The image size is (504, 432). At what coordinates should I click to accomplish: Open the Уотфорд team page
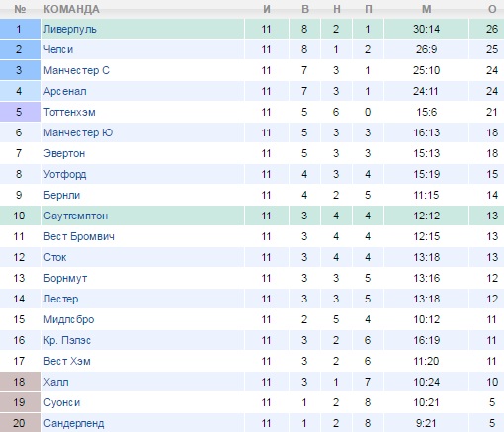click(65, 174)
